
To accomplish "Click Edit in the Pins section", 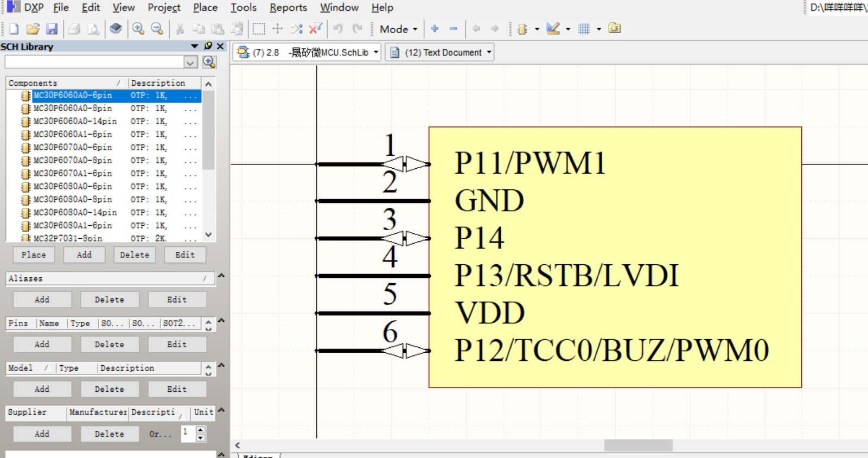I will 177,344.
